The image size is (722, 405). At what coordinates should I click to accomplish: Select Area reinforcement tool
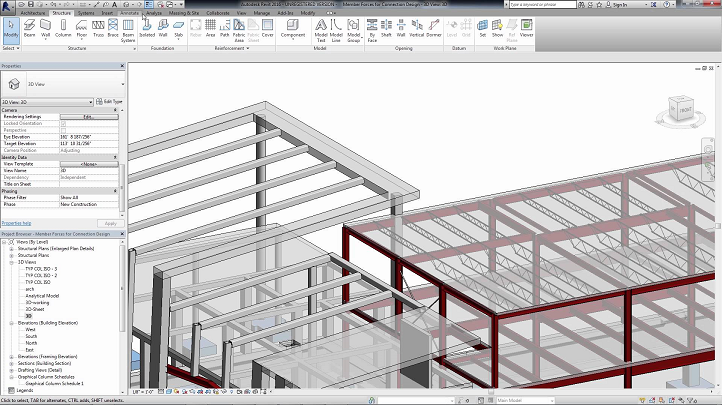210,29
